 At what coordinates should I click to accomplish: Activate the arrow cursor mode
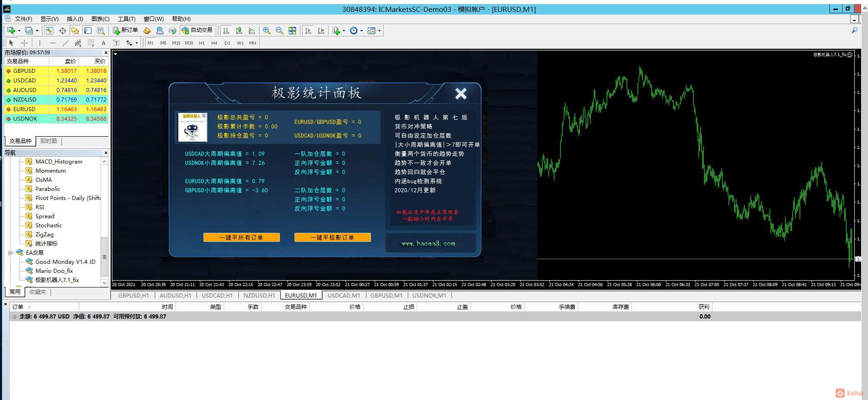coord(11,43)
